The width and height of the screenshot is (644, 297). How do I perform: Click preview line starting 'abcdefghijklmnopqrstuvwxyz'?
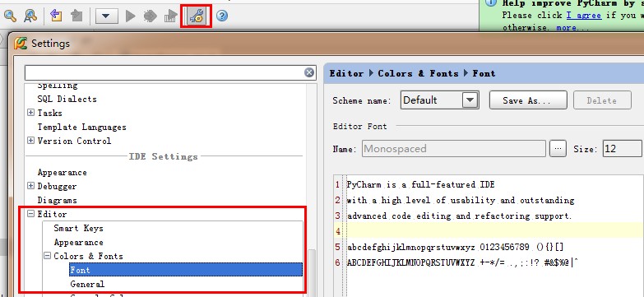455,247
